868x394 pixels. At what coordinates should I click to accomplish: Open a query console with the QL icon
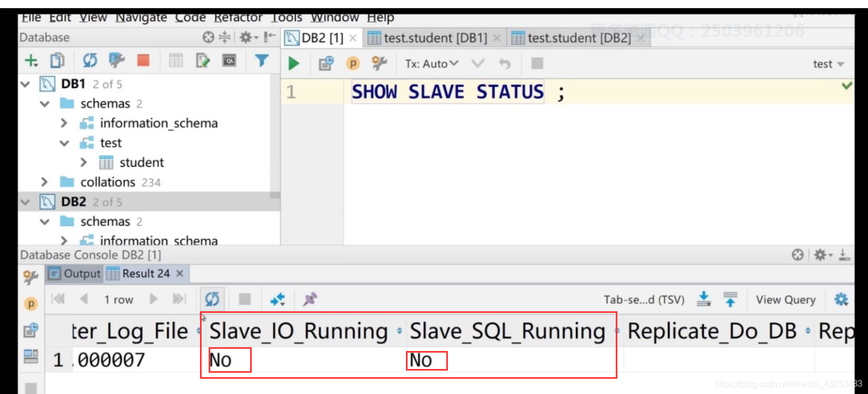(x=229, y=60)
